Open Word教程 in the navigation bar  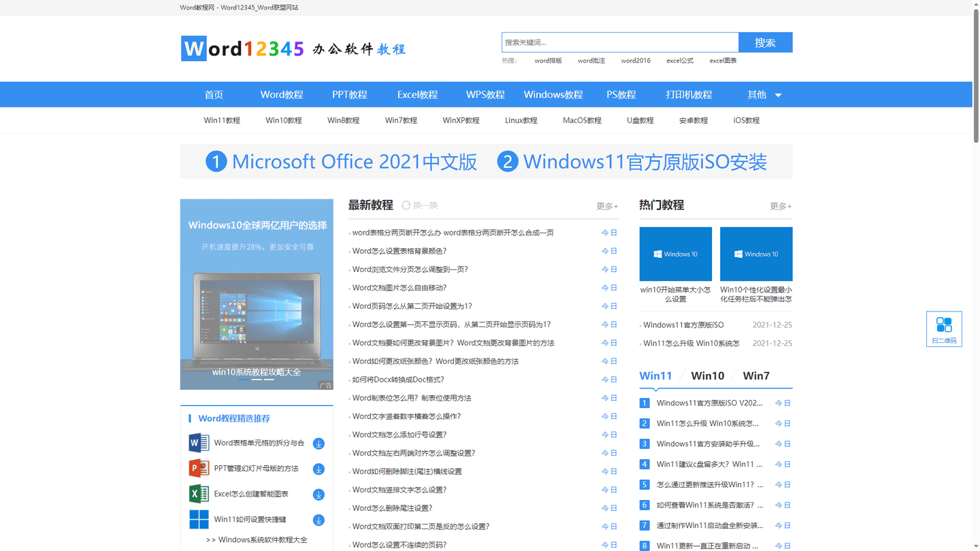point(282,95)
